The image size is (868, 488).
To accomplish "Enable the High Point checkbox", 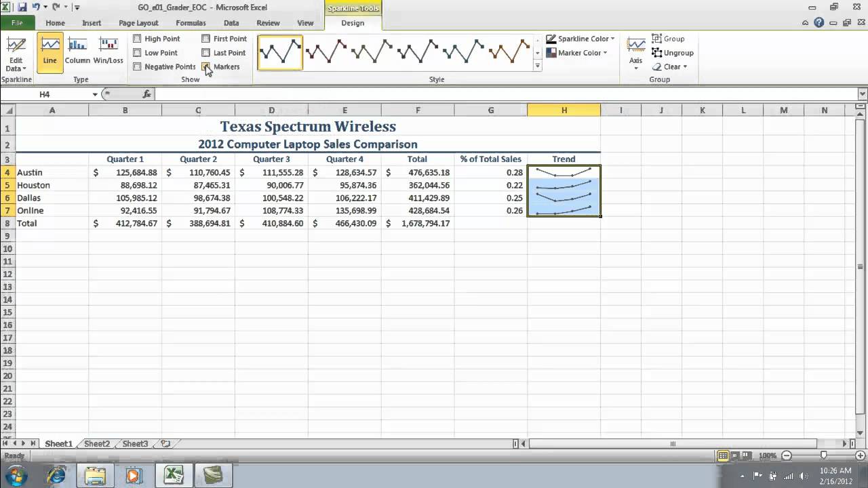I will [x=137, y=39].
